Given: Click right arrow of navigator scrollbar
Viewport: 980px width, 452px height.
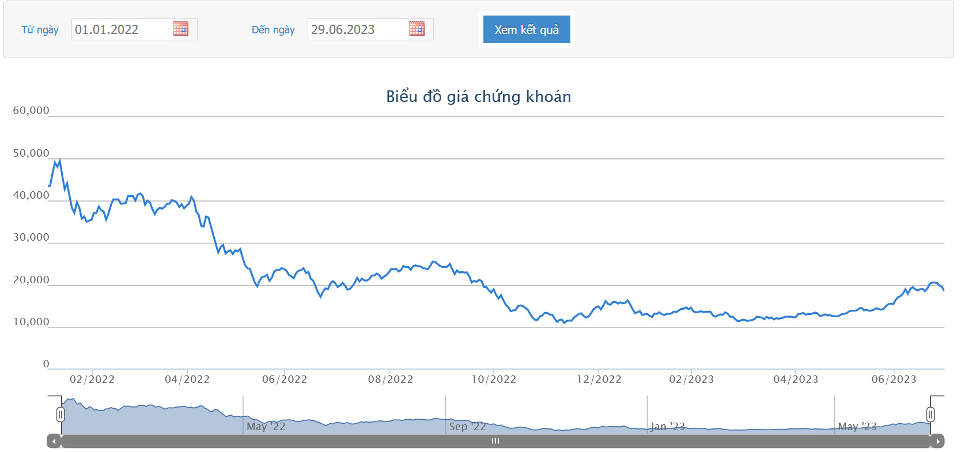Looking at the screenshot, I should [937, 441].
